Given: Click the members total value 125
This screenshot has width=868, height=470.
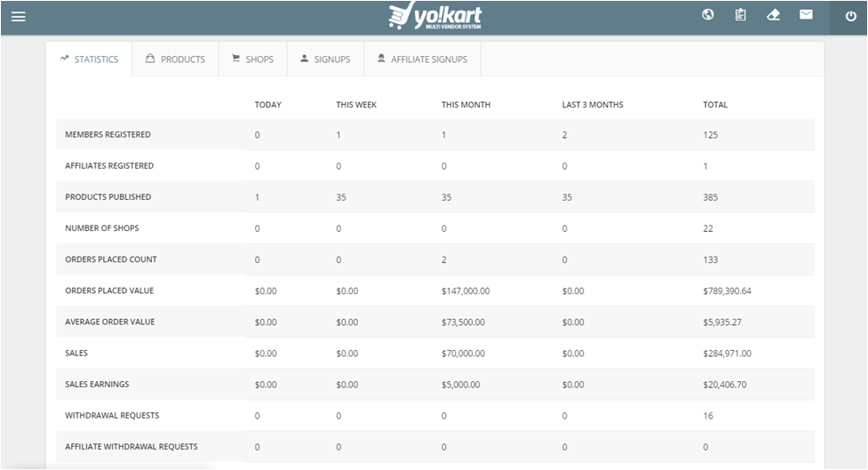Looking at the screenshot, I should pos(710,135).
